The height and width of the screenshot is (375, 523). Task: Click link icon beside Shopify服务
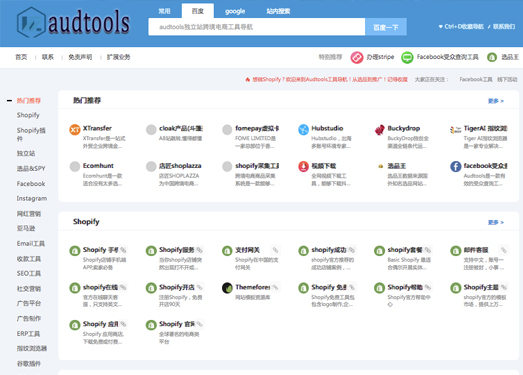(199, 250)
